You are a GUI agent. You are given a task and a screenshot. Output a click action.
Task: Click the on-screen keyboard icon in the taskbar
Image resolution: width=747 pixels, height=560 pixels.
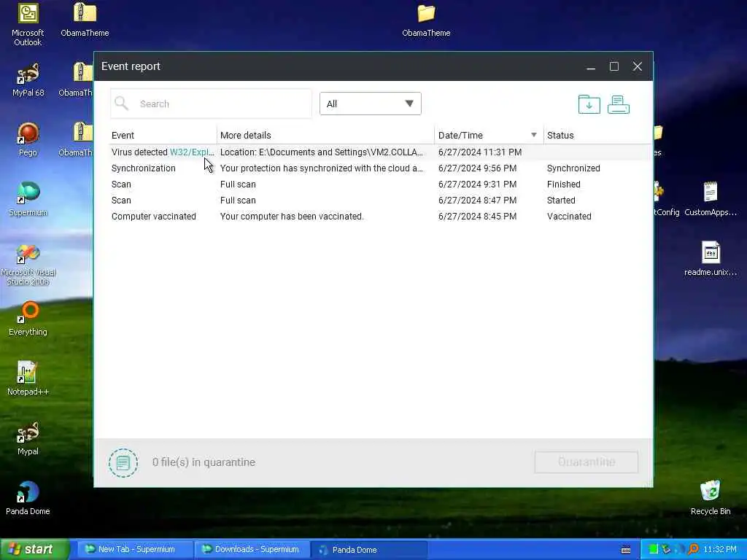[x=626, y=550]
